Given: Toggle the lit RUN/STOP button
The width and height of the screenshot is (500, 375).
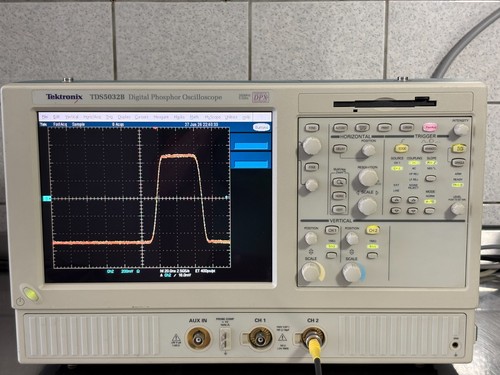Looking at the screenshot, I should [x=459, y=148].
